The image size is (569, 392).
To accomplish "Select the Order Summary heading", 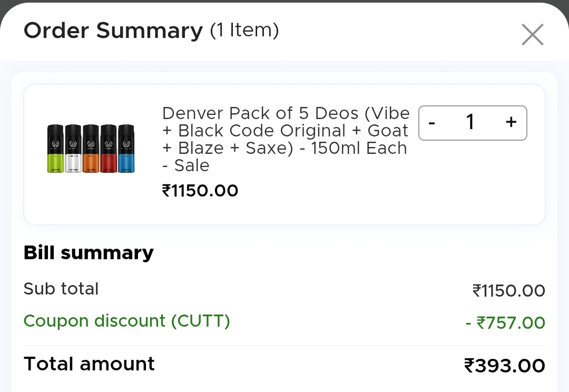I will tap(113, 31).
